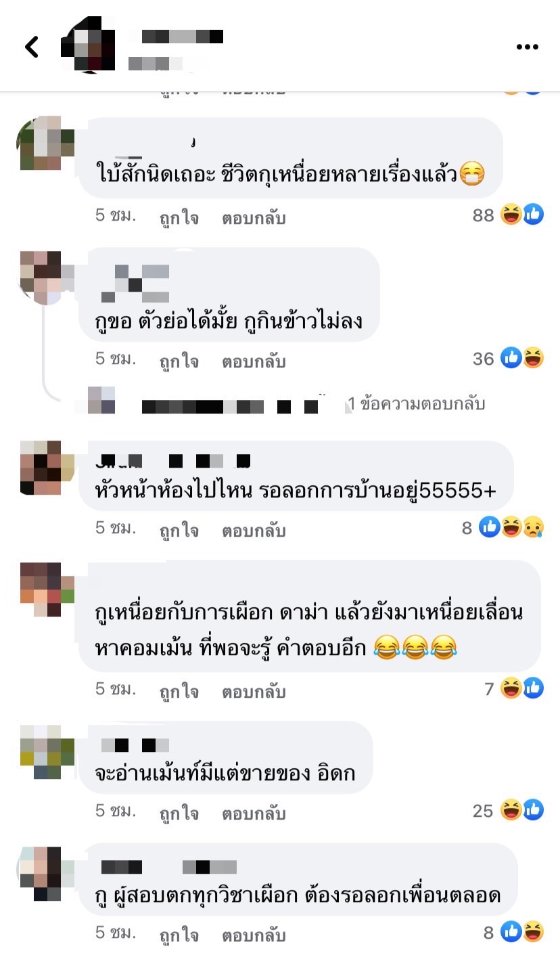Open reactions beside count 8 on last comment
Image resolution: width=560 pixels, height=957 pixels.
pos(522,932)
